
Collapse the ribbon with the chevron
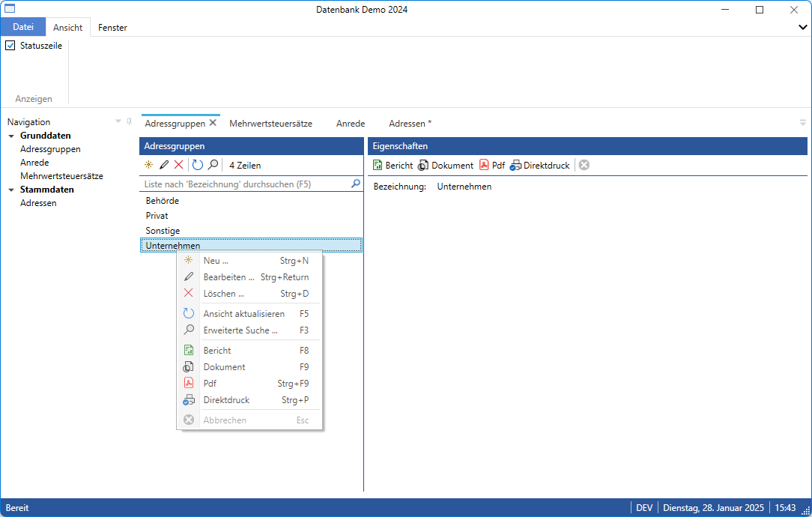pyautogui.click(x=803, y=28)
